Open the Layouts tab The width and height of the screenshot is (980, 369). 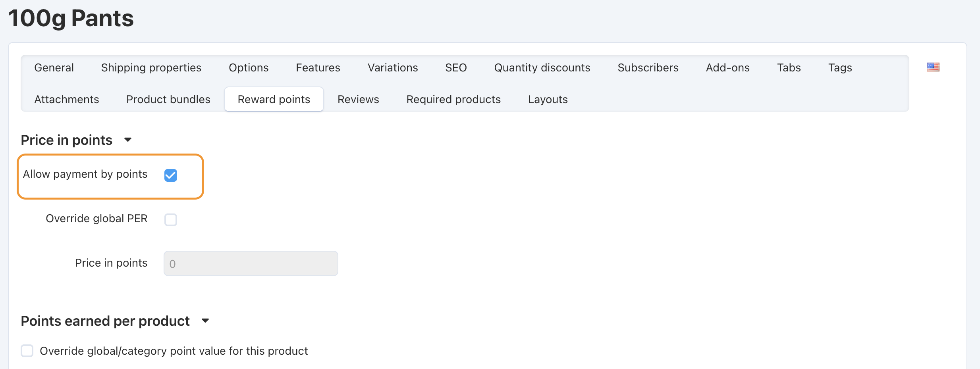(x=548, y=99)
